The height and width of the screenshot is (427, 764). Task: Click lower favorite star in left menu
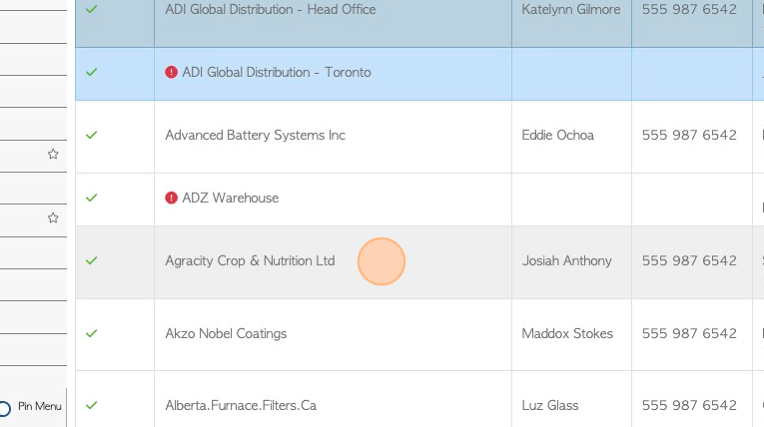53,218
